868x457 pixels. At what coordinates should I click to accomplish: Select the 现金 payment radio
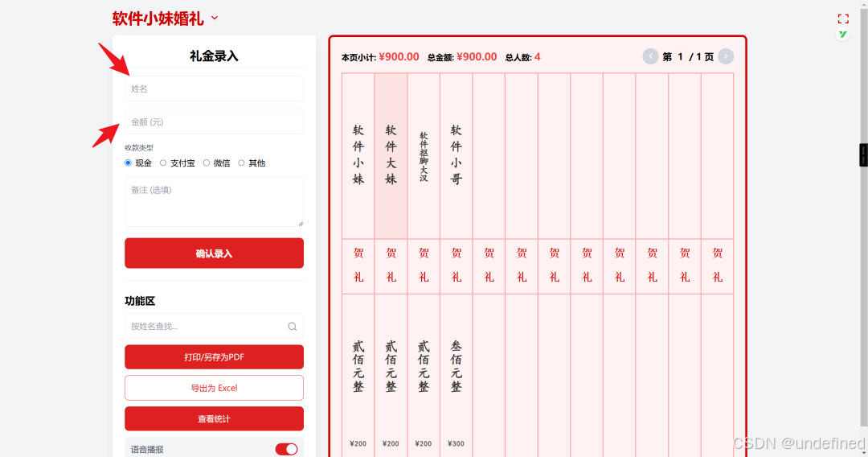pos(128,163)
